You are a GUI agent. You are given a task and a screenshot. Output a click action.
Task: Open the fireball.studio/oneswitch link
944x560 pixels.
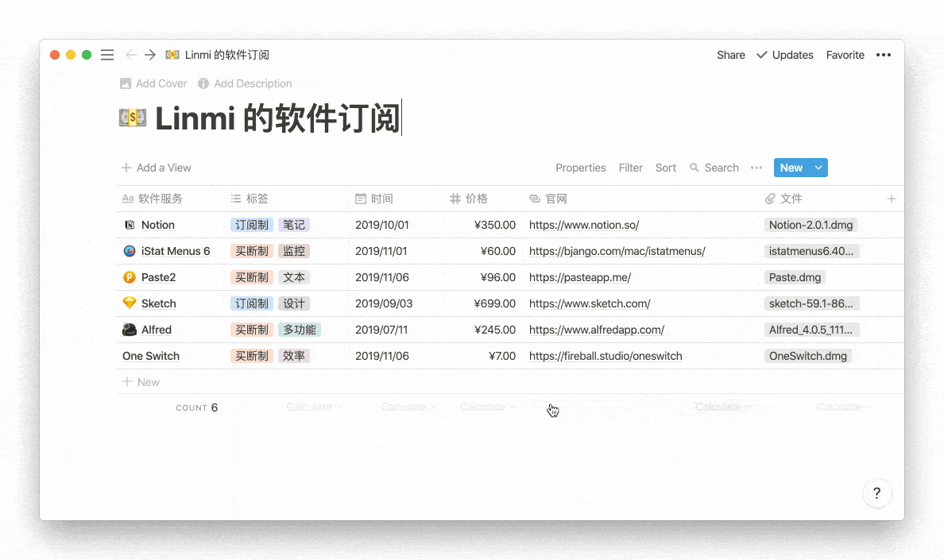605,356
